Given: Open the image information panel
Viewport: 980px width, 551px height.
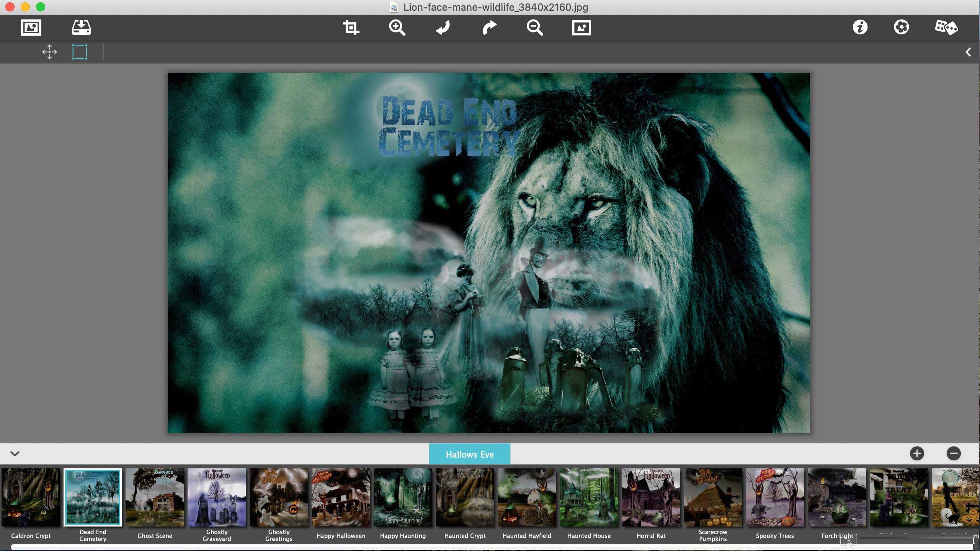Looking at the screenshot, I should click(x=859, y=27).
